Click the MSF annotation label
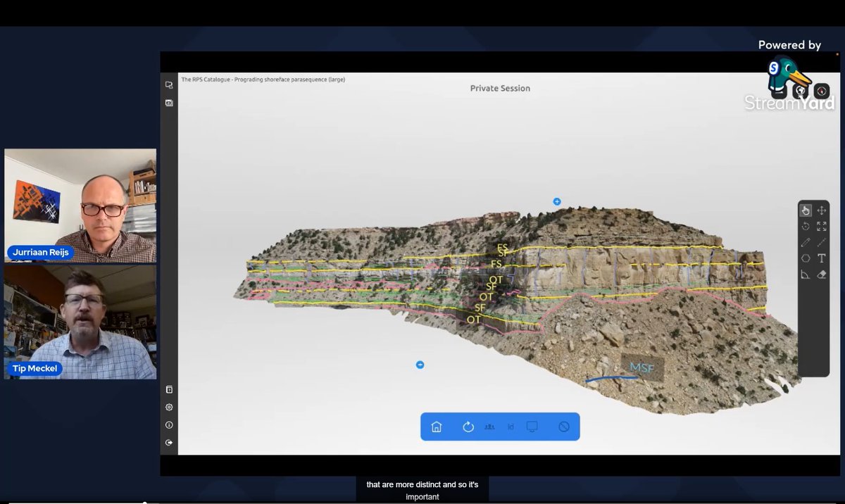This screenshot has height=504, width=845. click(x=642, y=367)
